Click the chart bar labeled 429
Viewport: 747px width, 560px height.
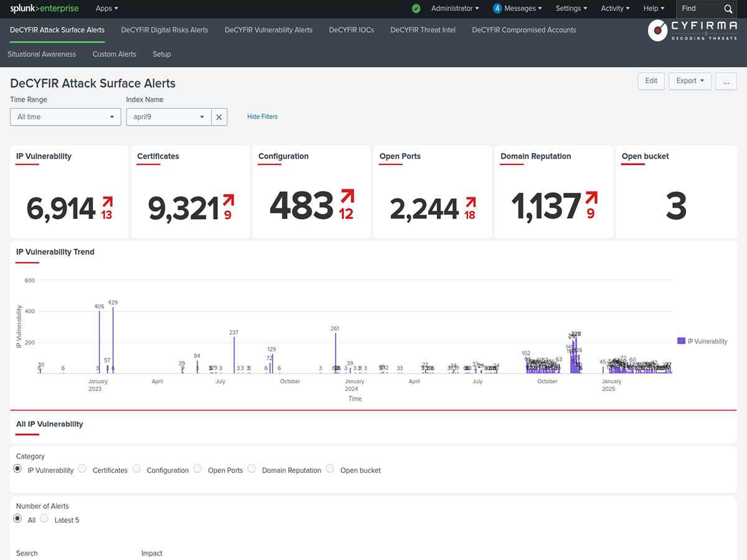pyautogui.click(x=113, y=340)
